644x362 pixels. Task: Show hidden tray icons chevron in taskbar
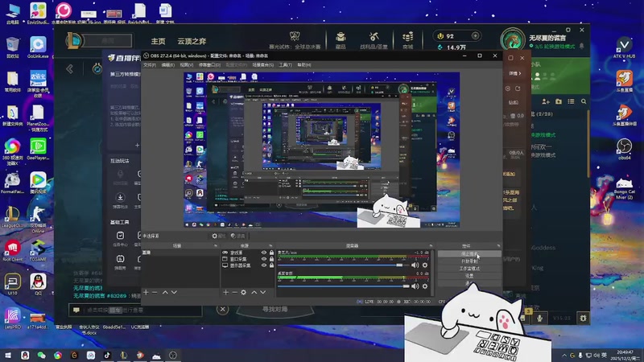coord(564,355)
